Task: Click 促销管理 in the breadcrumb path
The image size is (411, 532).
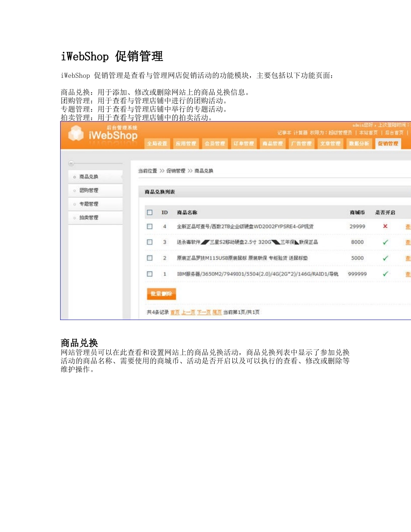Action: click(176, 171)
